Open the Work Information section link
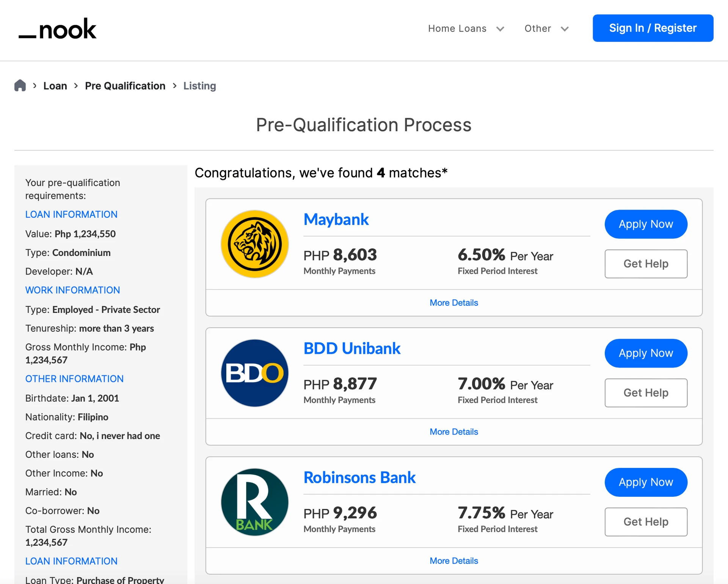Viewport: 728px width, 584px height. 73,290
